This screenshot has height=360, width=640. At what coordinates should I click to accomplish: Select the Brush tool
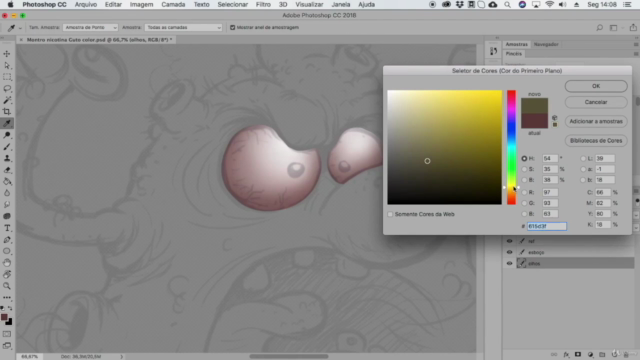(x=7, y=147)
